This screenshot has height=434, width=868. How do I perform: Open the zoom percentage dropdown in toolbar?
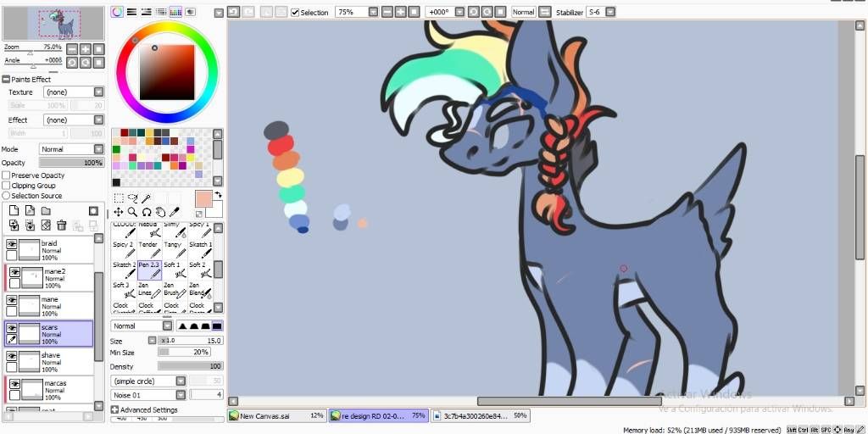373,12
